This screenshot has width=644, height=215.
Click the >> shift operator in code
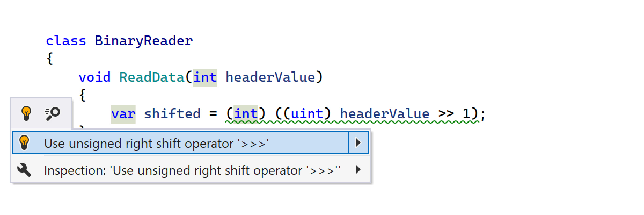click(446, 114)
